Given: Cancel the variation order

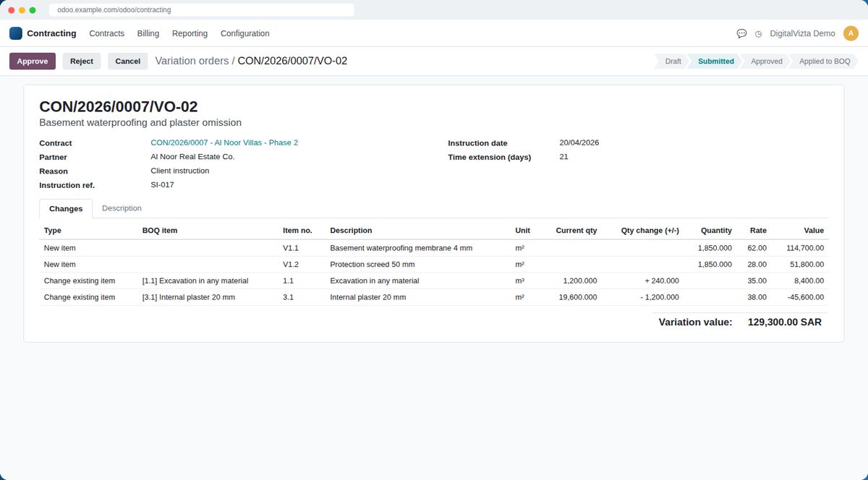Looking at the screenshot, I should pos(128,61).
